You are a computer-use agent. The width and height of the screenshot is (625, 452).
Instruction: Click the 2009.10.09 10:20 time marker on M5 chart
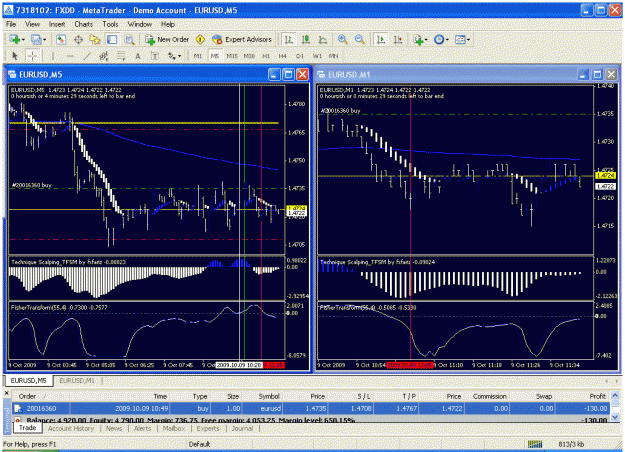[x=239, y=365]
